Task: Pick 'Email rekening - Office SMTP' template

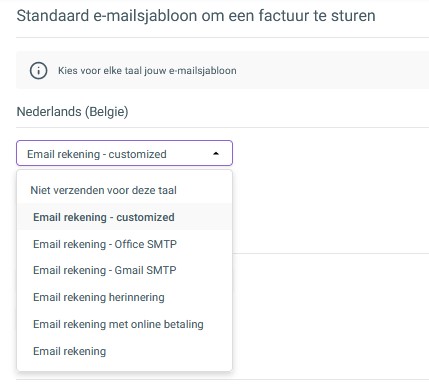Action: point(124,244)
